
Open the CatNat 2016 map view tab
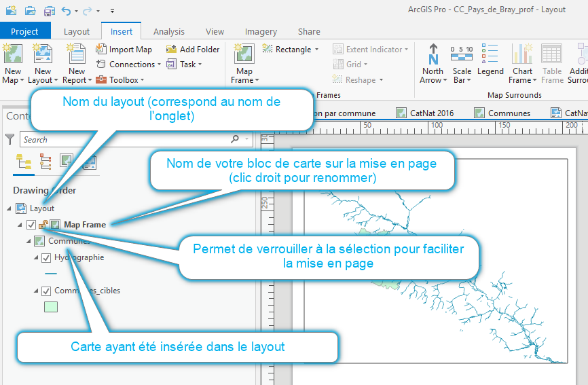click(x=425, y=113)
